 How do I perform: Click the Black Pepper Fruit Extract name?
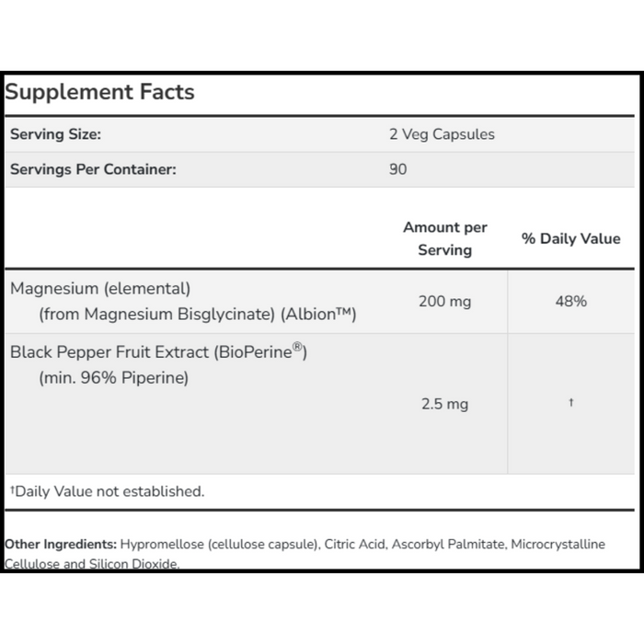point(157,352)
